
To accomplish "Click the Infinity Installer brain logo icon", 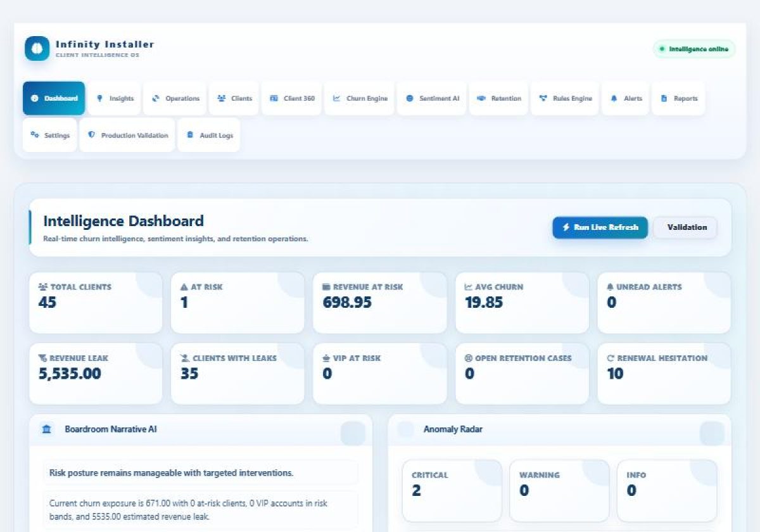I will [37, 49].
